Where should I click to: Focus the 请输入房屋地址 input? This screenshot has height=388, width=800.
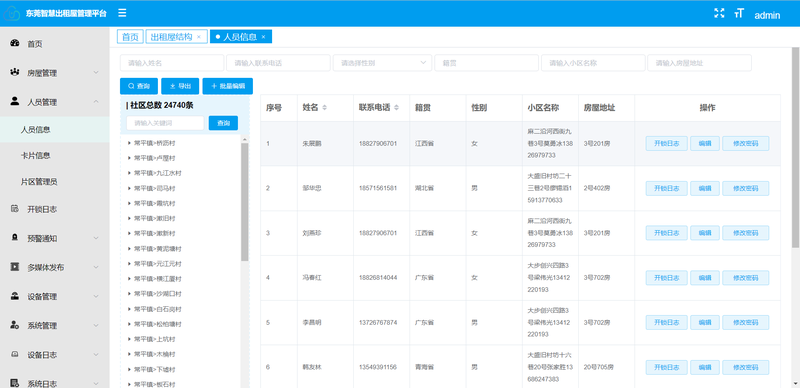[x=699, y=63]
